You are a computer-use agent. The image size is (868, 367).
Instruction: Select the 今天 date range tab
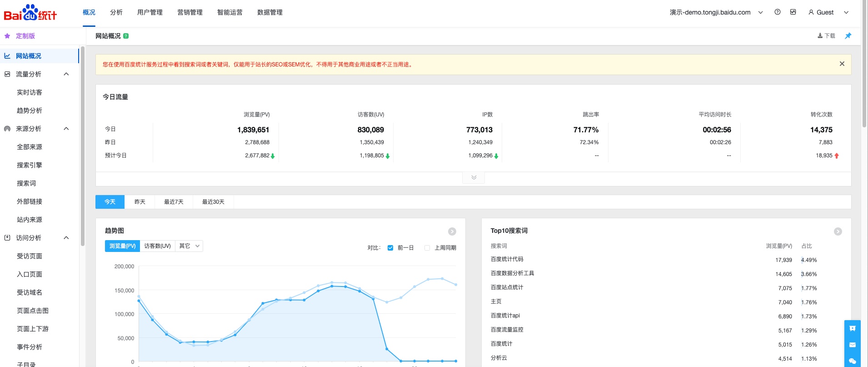click(x=110, y=202)
